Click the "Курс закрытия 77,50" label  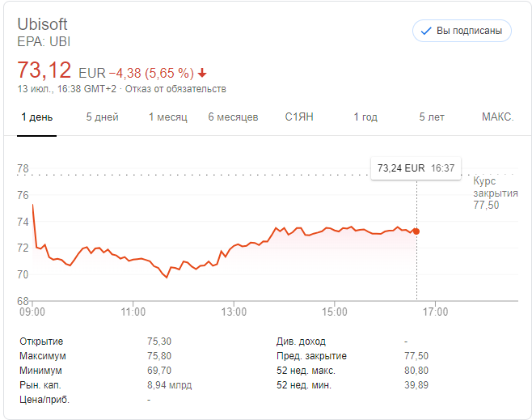coord(495,193)
